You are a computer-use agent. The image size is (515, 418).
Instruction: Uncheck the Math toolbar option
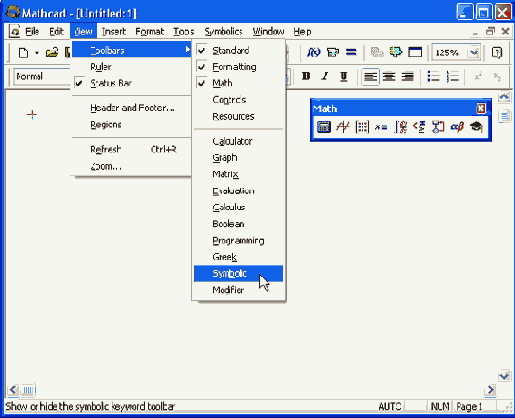click(x=238, y=83)
